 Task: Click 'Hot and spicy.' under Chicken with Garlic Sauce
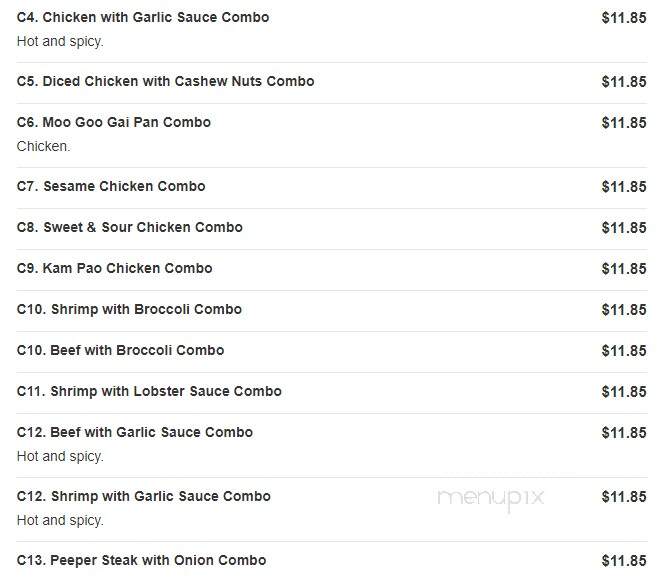click(x=60, y=41)
